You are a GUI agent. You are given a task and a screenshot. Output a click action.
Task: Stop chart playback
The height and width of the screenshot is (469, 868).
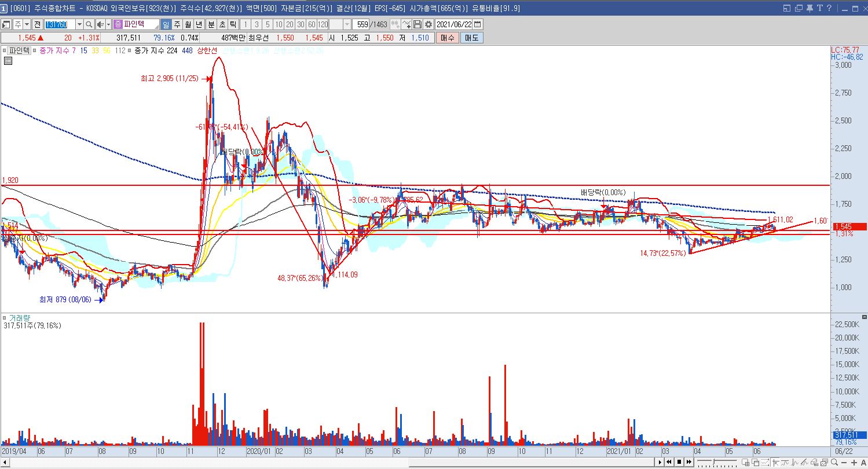click(x=679, y=462)
